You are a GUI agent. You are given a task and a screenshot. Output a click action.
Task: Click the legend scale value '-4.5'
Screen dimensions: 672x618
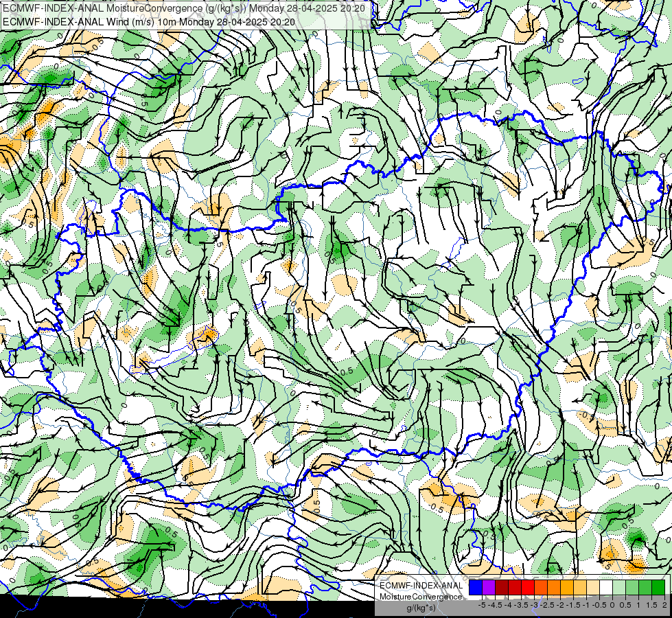point(495,605)
